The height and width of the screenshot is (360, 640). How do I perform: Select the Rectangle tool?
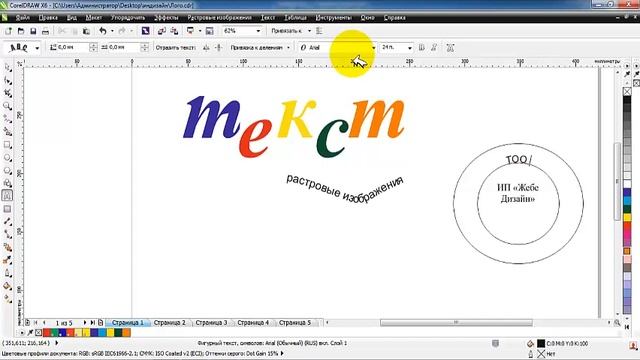7,144
